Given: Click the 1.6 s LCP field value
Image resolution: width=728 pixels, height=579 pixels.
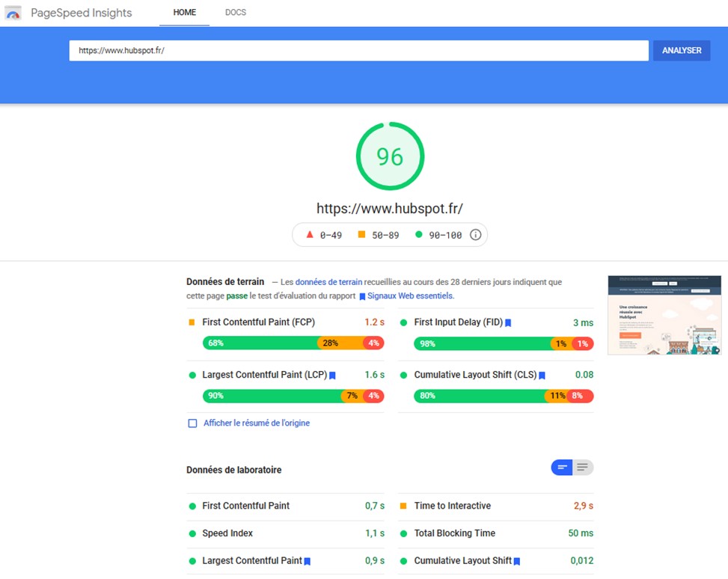Looking at the screenshot, I should click(374, 375).
